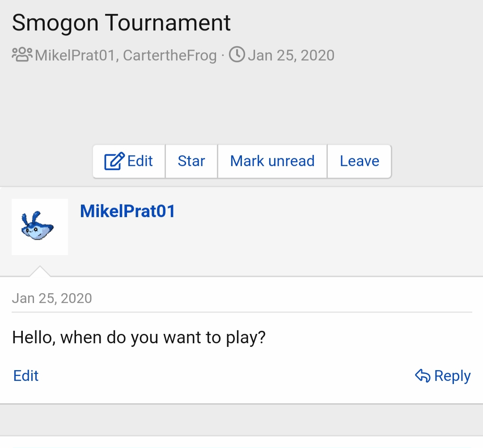Select CartertheFrog in the participants list
Screen dimensions: 483x448
click(170, 55)
